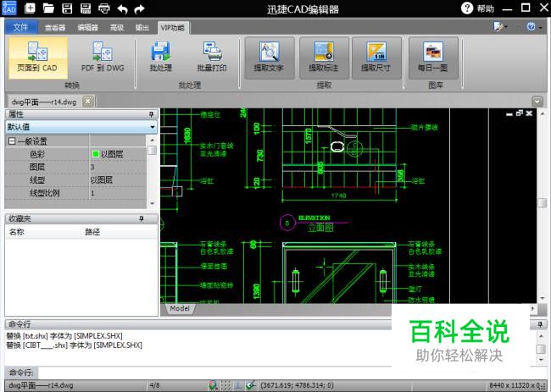Image resolution: width=551 pixels, height=392 pixels.
Task: Select the Model layout tab
Action: [x=180, y=308]
